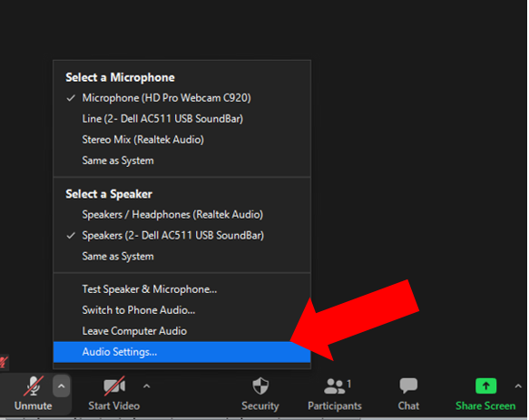The height and width of the screenshot is (420, 529).
Task: Click the green Share Screen icon
Action: (x=485, y=386)
